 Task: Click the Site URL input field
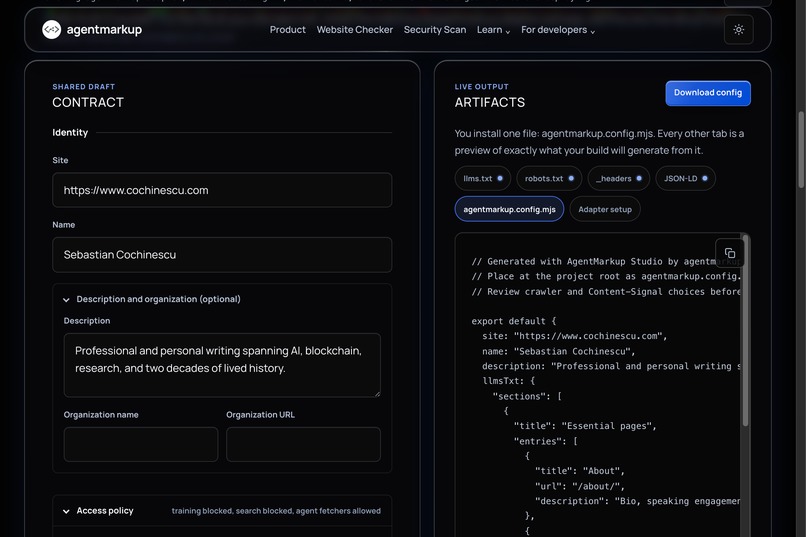(222, 190)
